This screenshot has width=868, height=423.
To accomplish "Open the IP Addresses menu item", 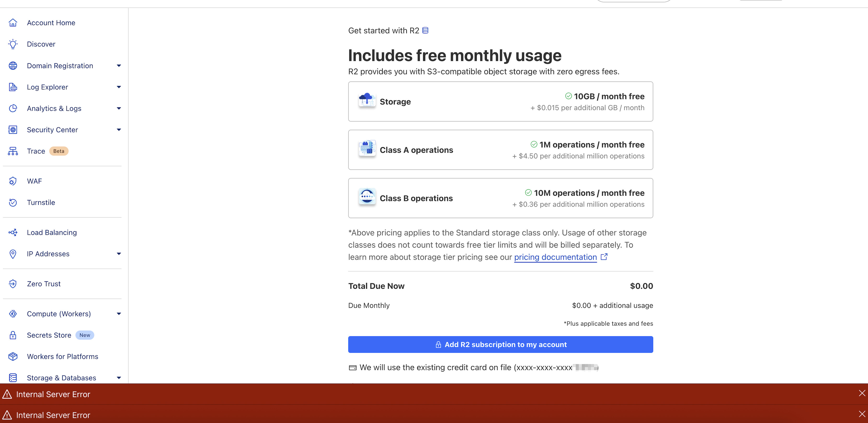I will (x=48, y=254).
